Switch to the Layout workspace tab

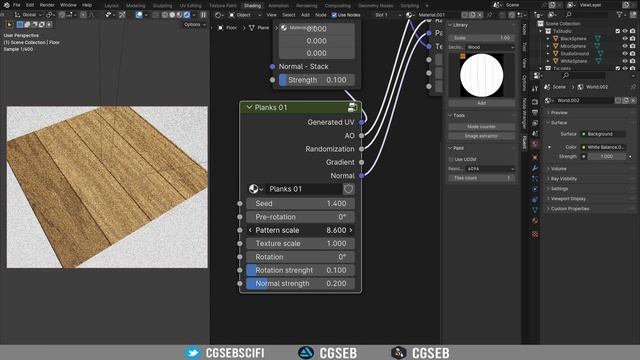click(x=111, y=6)
